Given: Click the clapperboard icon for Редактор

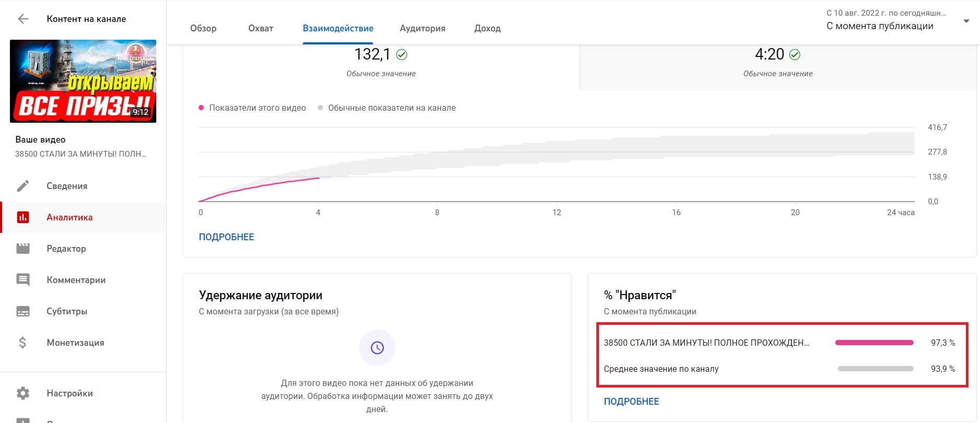Looking at the screenshot, I should (23, 249).
